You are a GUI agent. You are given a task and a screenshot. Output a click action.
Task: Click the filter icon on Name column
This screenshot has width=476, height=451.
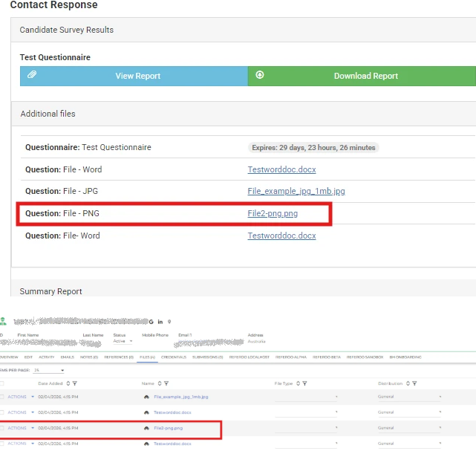pos(166,383)
